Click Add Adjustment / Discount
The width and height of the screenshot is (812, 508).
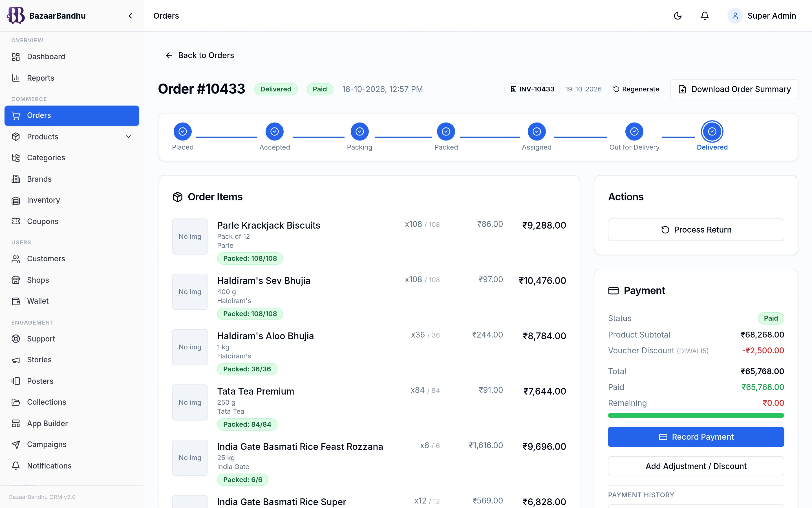pyautogui.click(x=696, y=466)
